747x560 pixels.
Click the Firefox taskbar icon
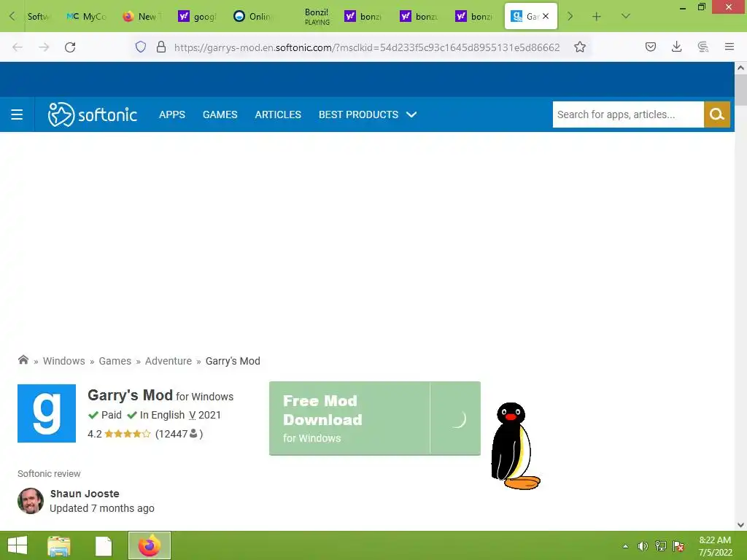[x=149, y=545]
